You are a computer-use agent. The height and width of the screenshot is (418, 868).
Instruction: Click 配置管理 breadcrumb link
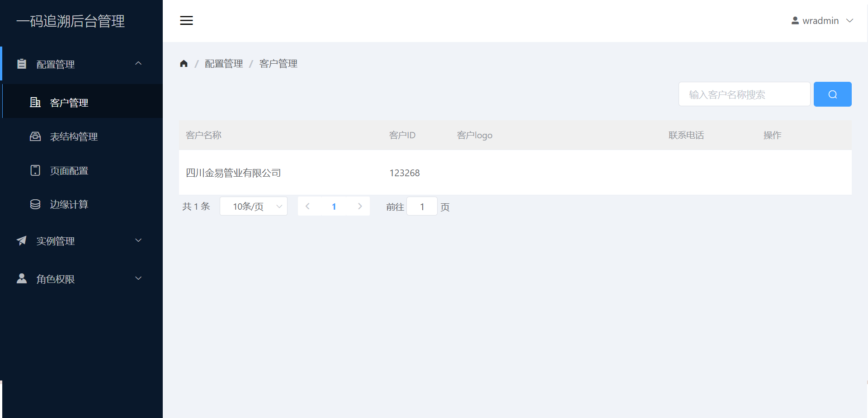(224, 64)
